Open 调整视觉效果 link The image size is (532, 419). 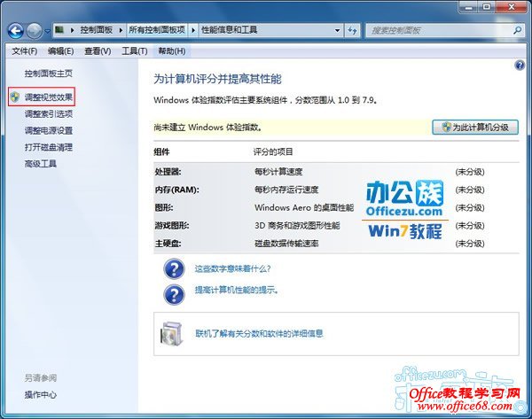click(x=49, y=97)
